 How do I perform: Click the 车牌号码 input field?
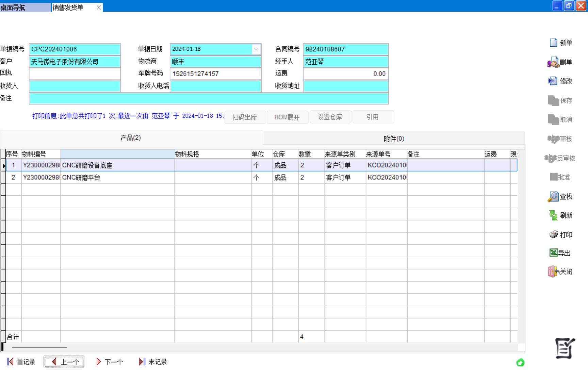(215, 74)
